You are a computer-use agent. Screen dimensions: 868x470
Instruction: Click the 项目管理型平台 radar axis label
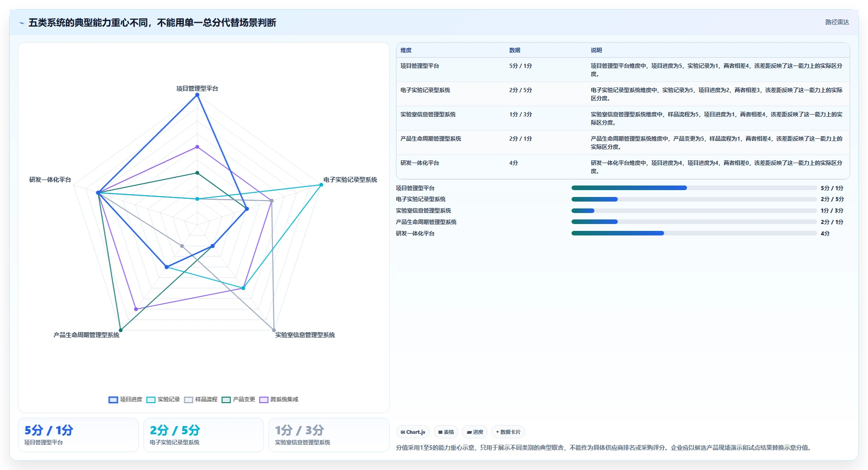(198, 88)
